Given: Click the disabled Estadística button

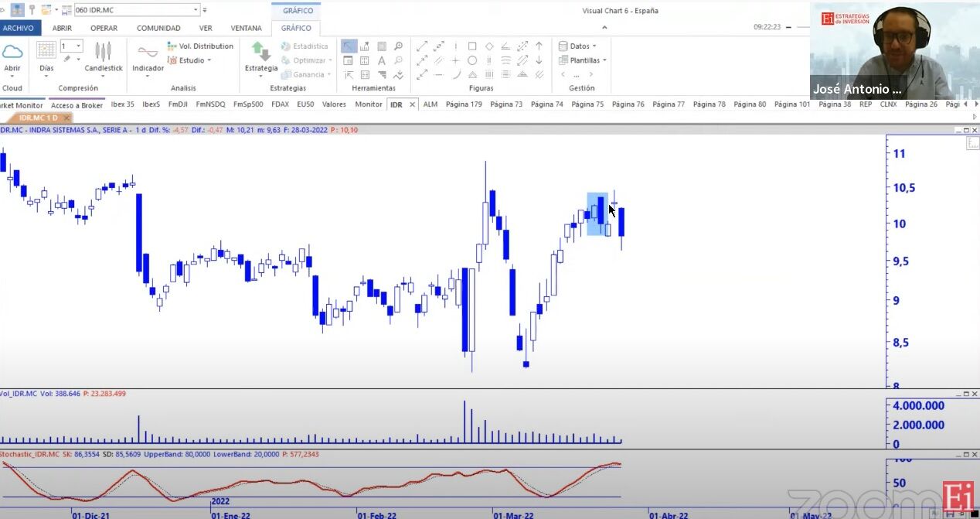Looking at the screenshot, I should pos(305,46).
